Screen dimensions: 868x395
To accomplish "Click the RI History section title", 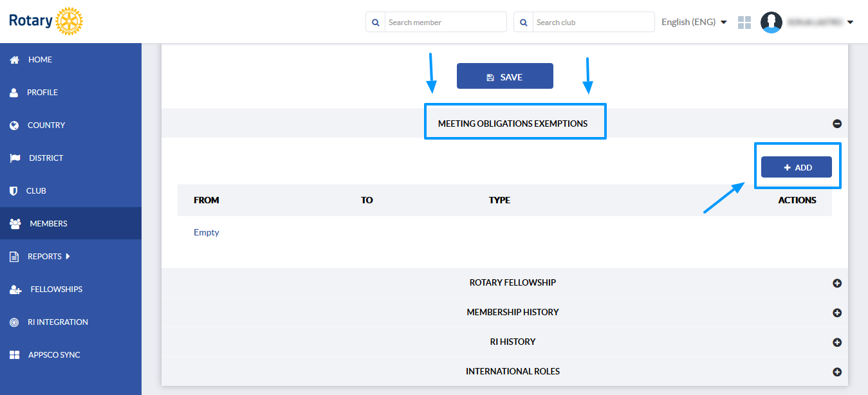I will pos(513,342).
